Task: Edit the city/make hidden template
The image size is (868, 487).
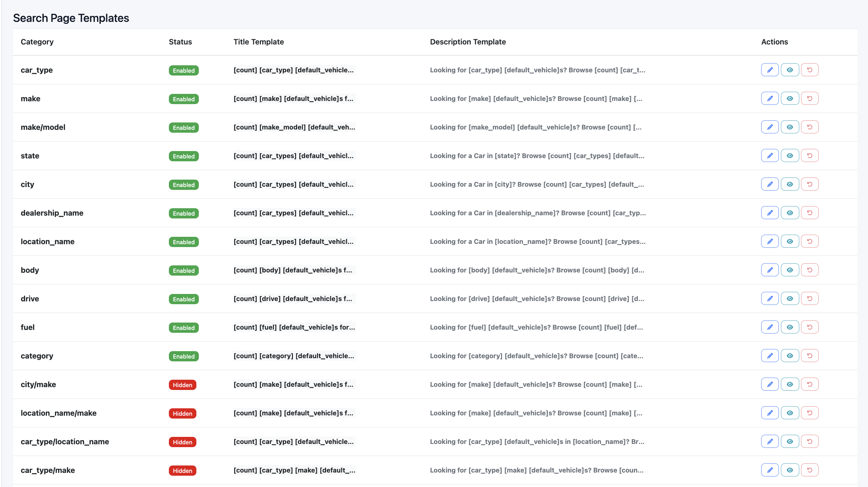Action: 770,384
